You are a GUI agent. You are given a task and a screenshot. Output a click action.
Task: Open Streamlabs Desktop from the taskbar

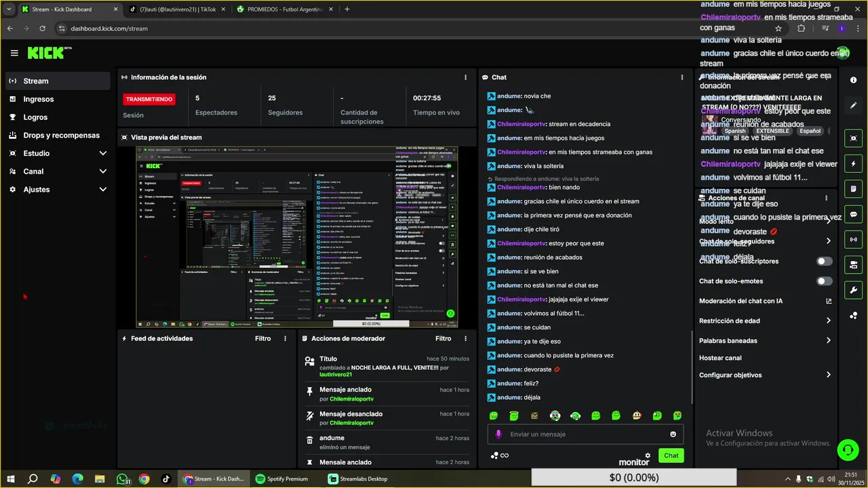click(x=358, y=479)
